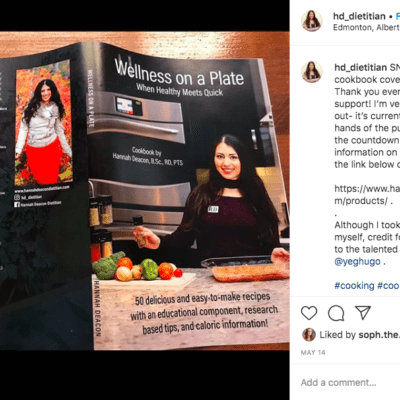Click hd_dietitian username in the caption
This screenshot has width=400, height=400.
tap(361, 67)
